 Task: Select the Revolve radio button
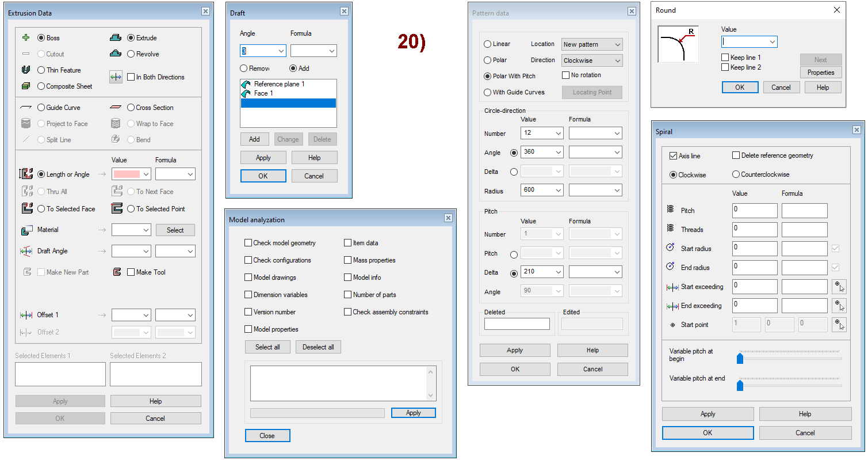coord(131,54)
